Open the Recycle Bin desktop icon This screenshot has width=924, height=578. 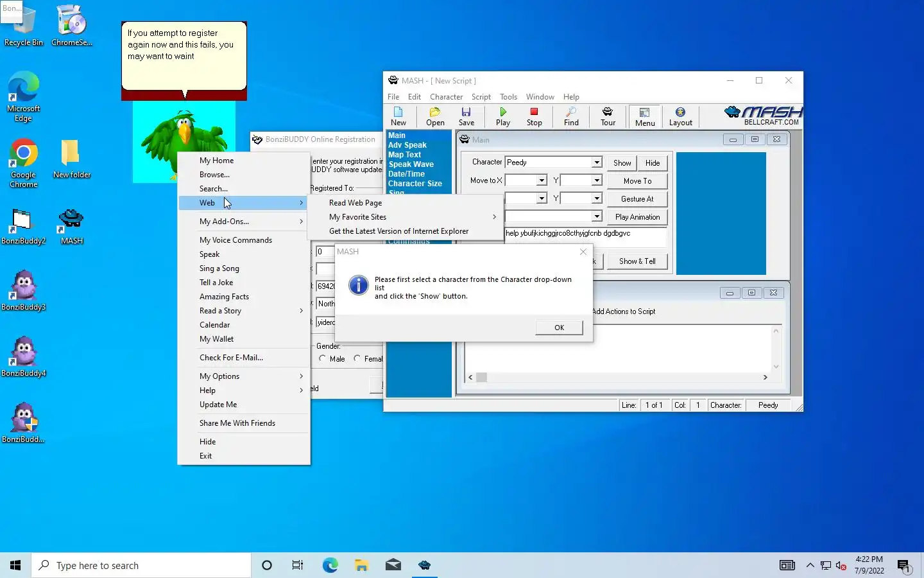(24, 26)
